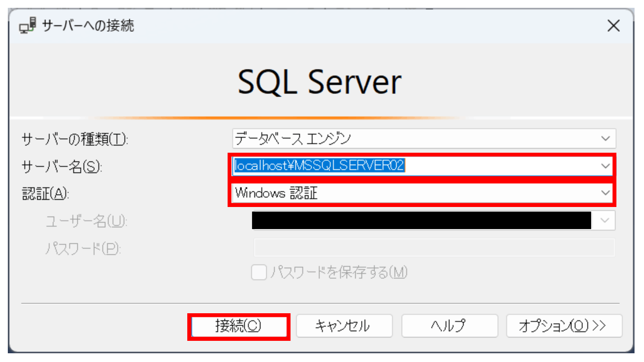This screenshot has height=362, width=644.
Task: Open the 認証 dropdown arrow
Action: click(x=605, y=193)
